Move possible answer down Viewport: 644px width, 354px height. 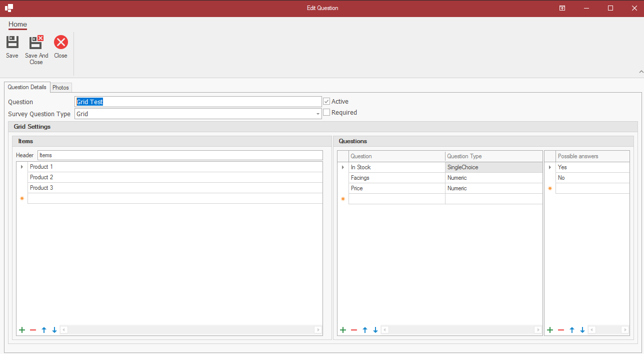point(582,330)
